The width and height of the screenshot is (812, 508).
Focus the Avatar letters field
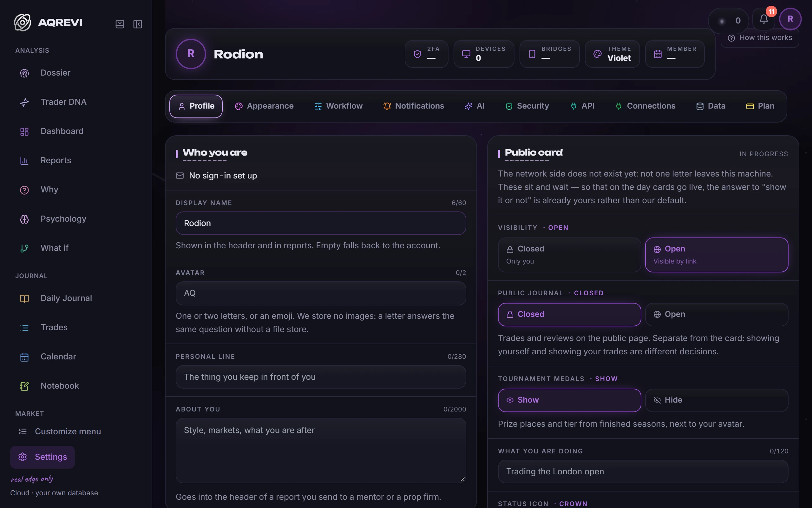click(x=321, y=293)
